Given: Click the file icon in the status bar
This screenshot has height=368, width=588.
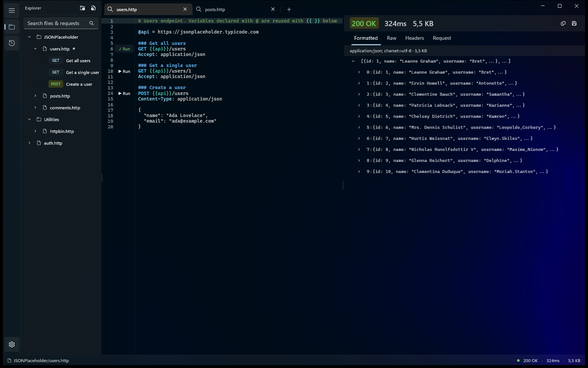Looking at the screenshot, I should (x=10, y=361).
